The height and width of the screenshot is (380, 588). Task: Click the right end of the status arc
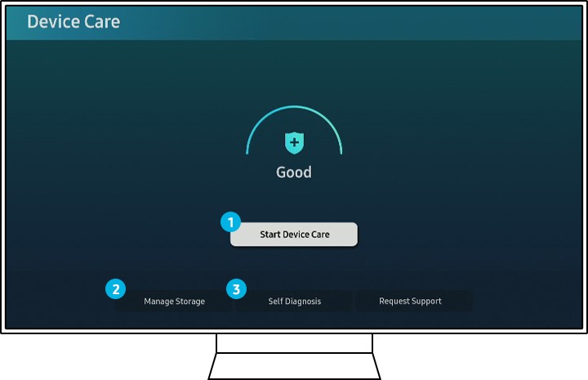(x=341, y=152)
